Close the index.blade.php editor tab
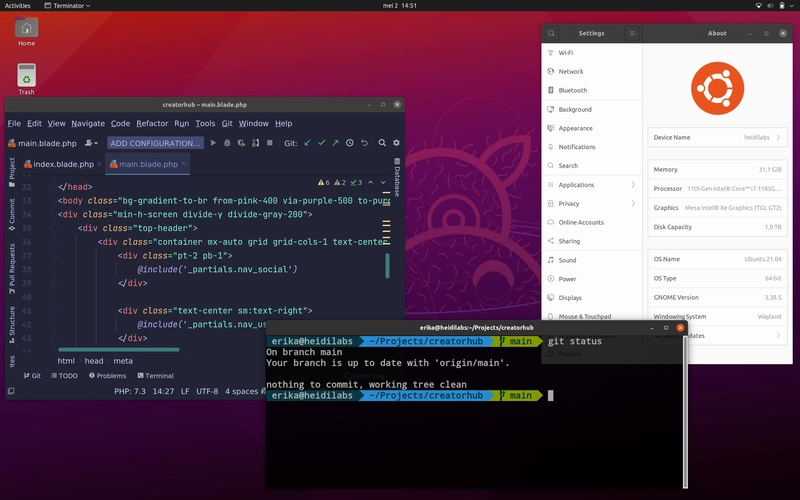 (99, 164)
